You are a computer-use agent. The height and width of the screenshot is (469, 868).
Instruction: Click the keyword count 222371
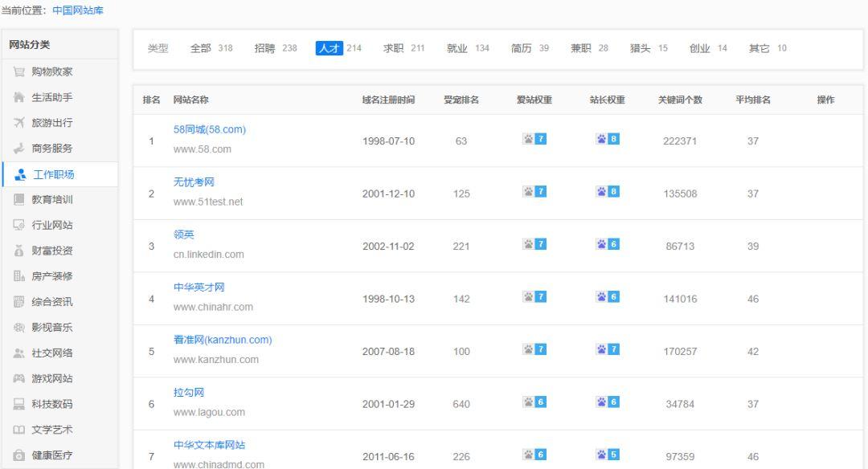coord(680,141)
